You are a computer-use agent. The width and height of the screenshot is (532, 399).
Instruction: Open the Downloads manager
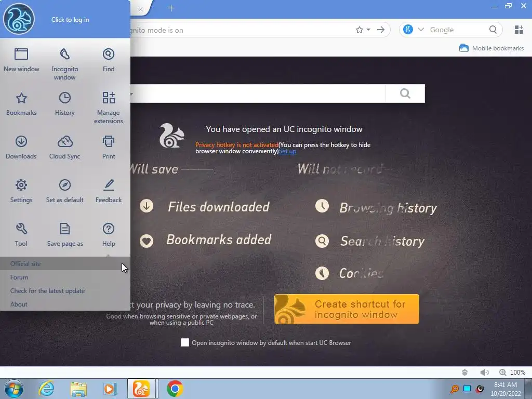(x=21, y=148)
